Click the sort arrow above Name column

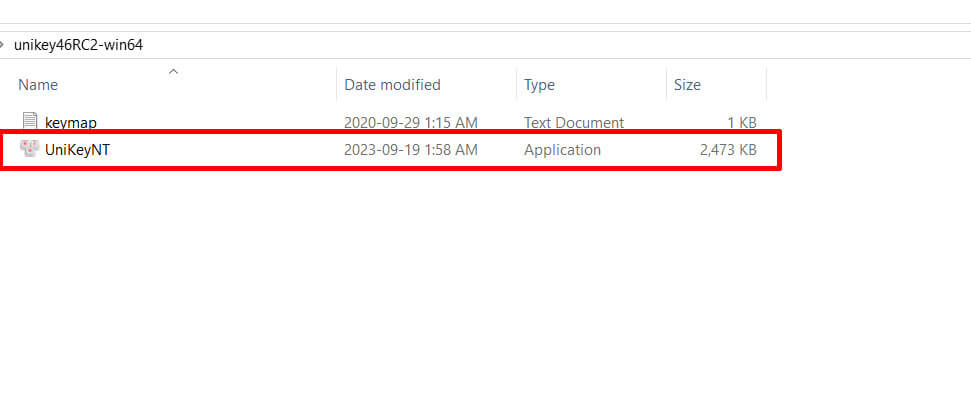(x=173, y=72)
